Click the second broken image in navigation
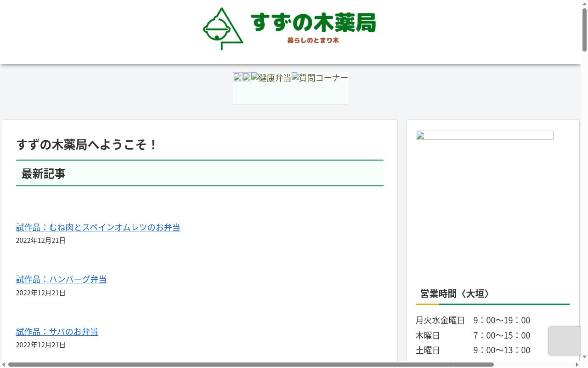This screenshot has height=368, width=588. point(247,77)
